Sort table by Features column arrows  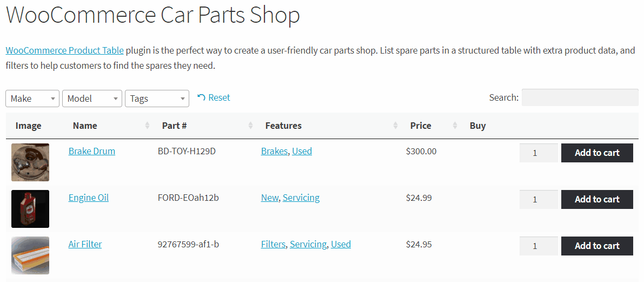tap(395, 126)
